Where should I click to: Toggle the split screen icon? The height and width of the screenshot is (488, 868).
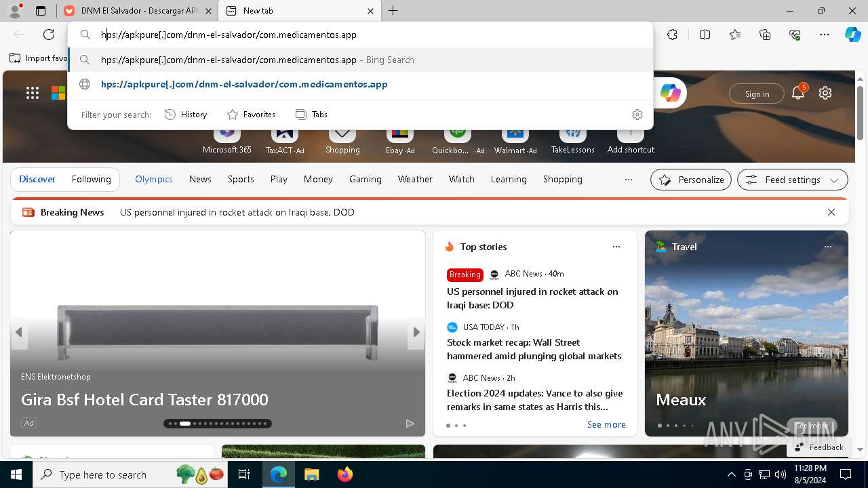click(705, 35)
